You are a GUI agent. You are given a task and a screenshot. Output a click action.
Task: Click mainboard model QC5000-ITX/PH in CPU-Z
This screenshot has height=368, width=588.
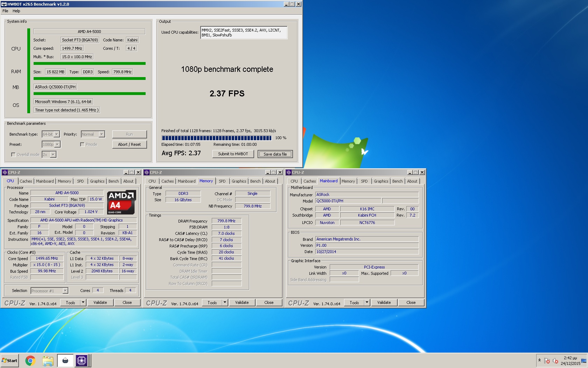(349, 201)
